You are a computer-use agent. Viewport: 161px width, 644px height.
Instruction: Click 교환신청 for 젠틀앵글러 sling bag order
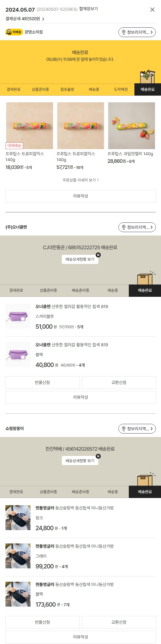[119, 622]
